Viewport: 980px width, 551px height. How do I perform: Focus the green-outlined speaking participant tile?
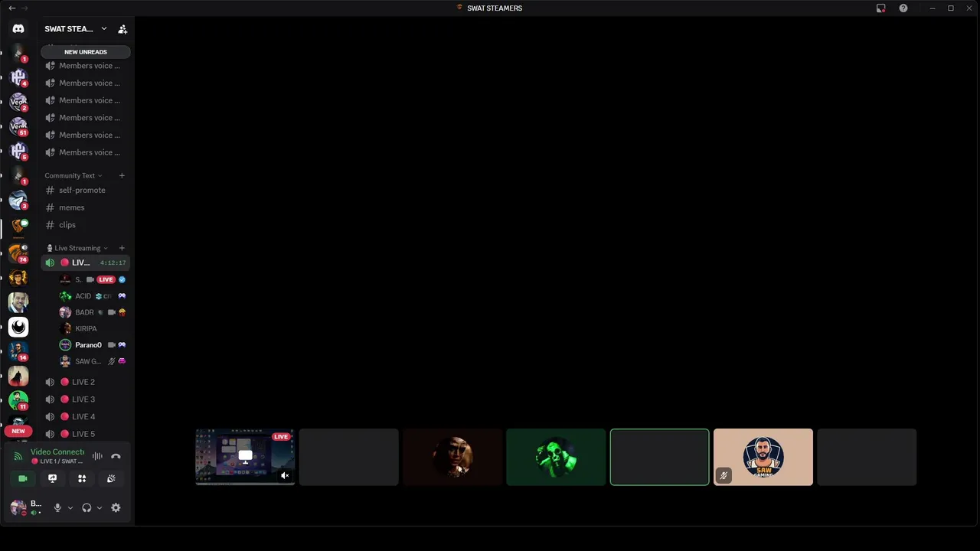(659, 457)
